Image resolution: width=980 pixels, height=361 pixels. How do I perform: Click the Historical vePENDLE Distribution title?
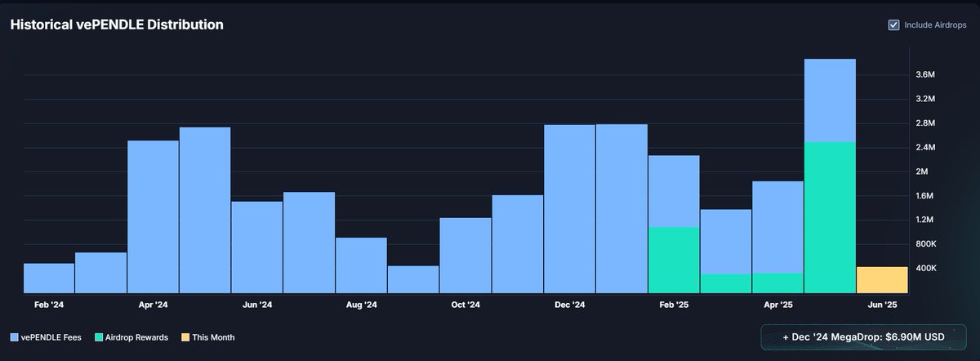pos(117,25)
